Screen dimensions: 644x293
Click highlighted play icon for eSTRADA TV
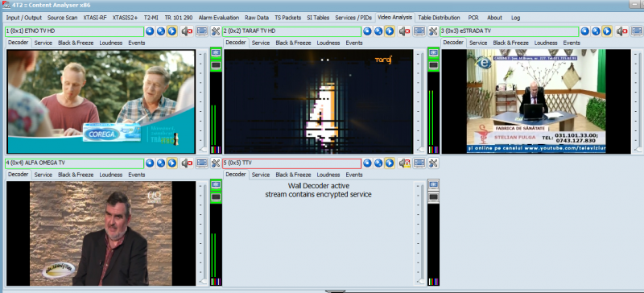pyautogui.click(x=607, y=31)
